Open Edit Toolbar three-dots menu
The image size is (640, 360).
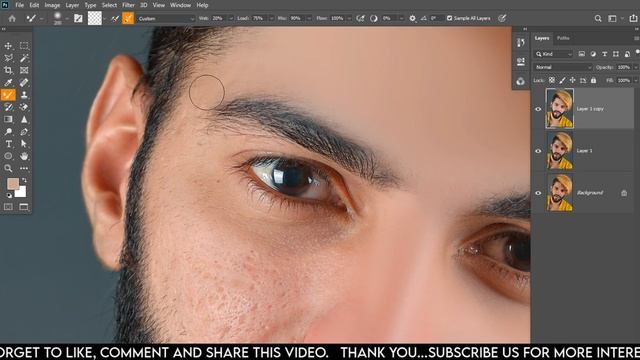click(x=24, y=168)
